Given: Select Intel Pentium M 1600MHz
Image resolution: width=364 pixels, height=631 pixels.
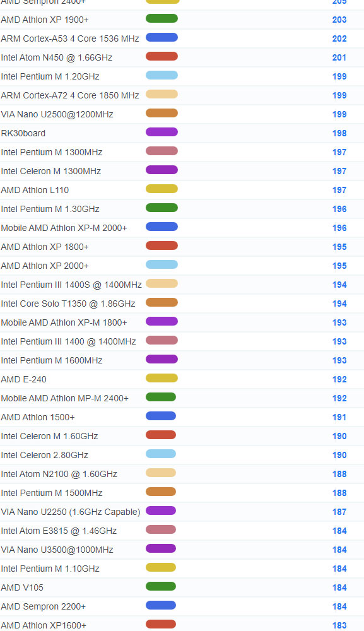Looking at the screenshot, I should 52,360.
